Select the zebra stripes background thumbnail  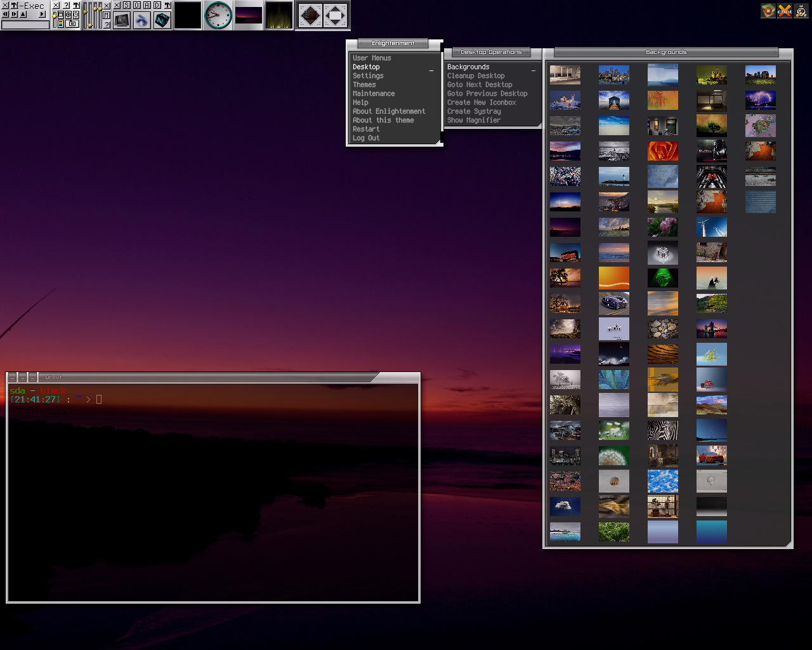tap(663, 430)
